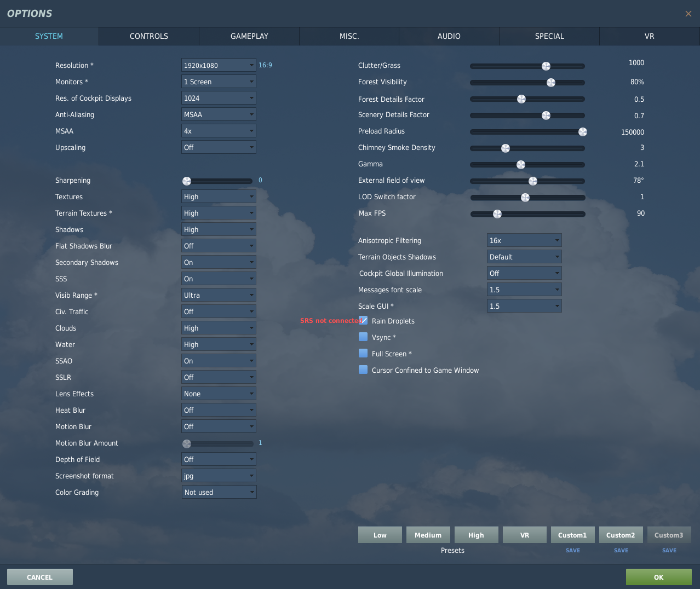
Task: Expand the Terrain Objects Shadows dropdown
Action: 524,257
